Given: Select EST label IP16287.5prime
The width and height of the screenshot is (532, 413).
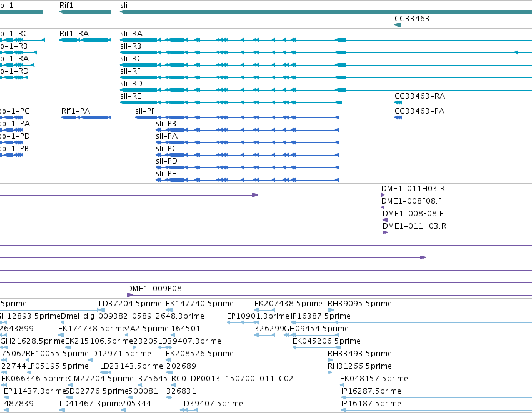Looking at the screenshot, I should pyautogui.click(x=371, y=391).
